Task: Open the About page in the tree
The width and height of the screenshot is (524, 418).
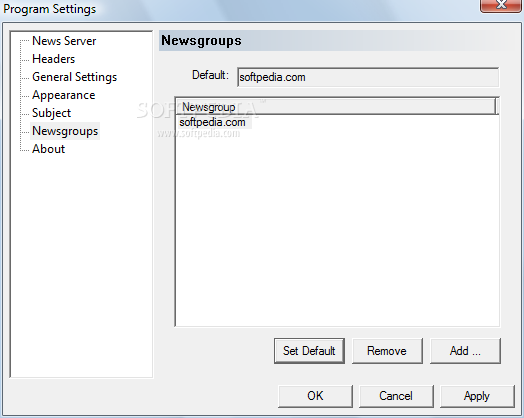Action: [48, 149]
